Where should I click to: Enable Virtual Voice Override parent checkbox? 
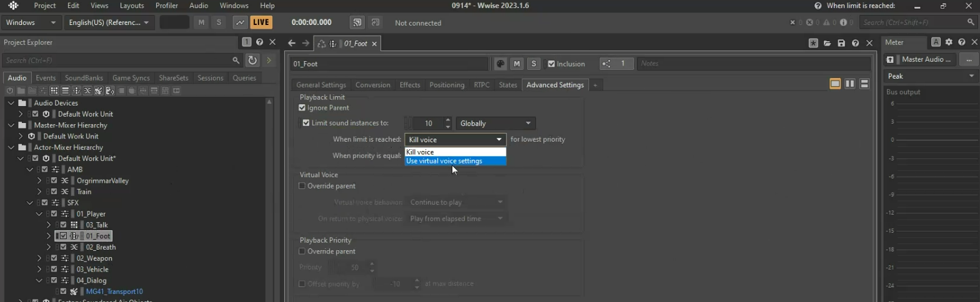coord(302,186)
